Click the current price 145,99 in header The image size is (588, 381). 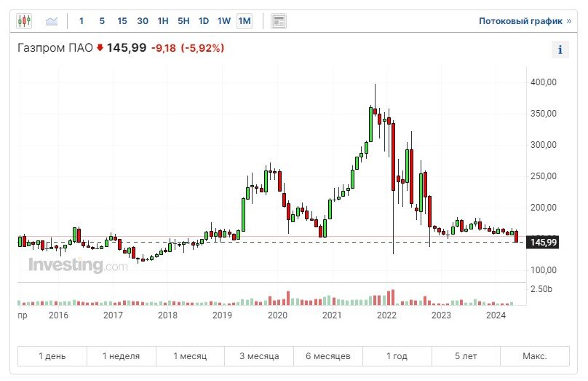[x=127, y=48]
